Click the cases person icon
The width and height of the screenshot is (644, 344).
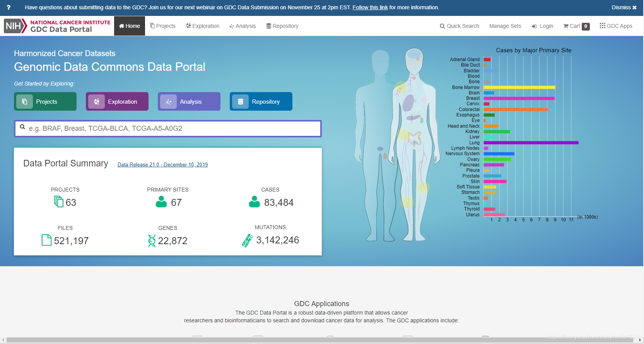coord(255,202)
